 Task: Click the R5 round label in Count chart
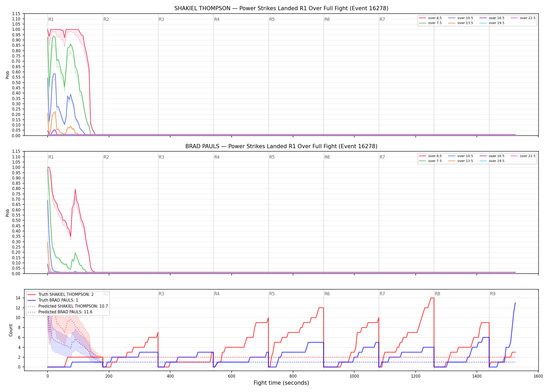click(x=272, y=294)
